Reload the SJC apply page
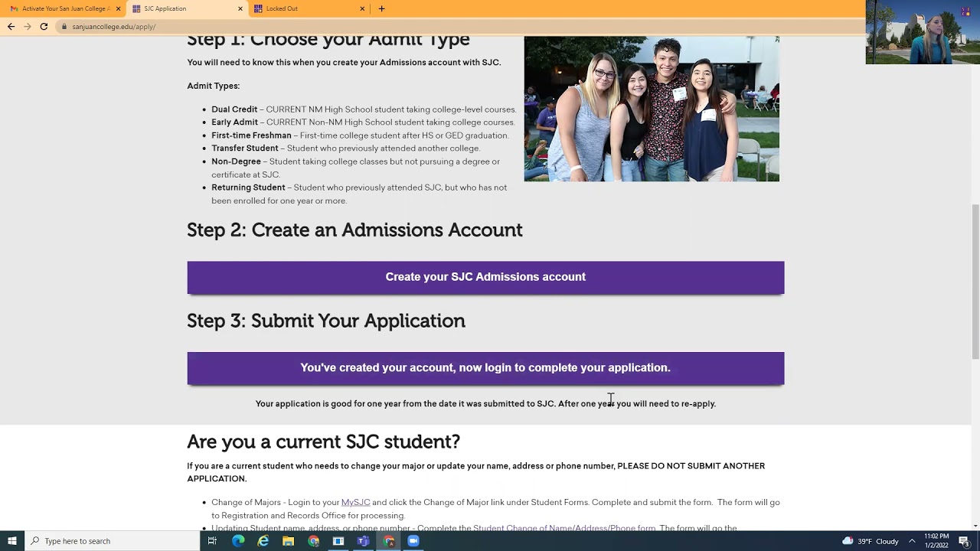980x551 pixels. [44, 26]
